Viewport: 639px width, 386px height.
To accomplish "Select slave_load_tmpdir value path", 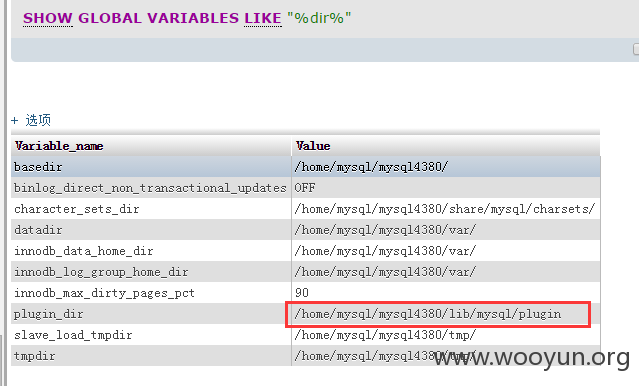I will 385,335.
